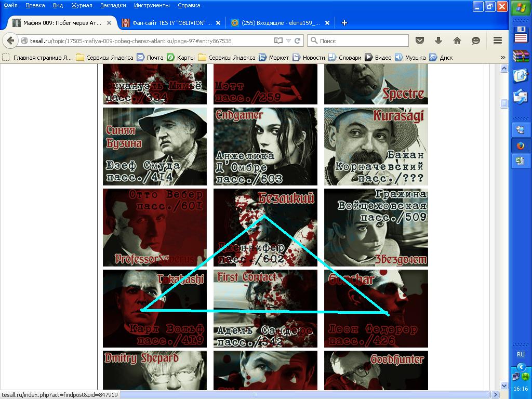This screenshot has width=532, height=399.
Task: Open reader view icon in address bar
Action: (278, 41)
